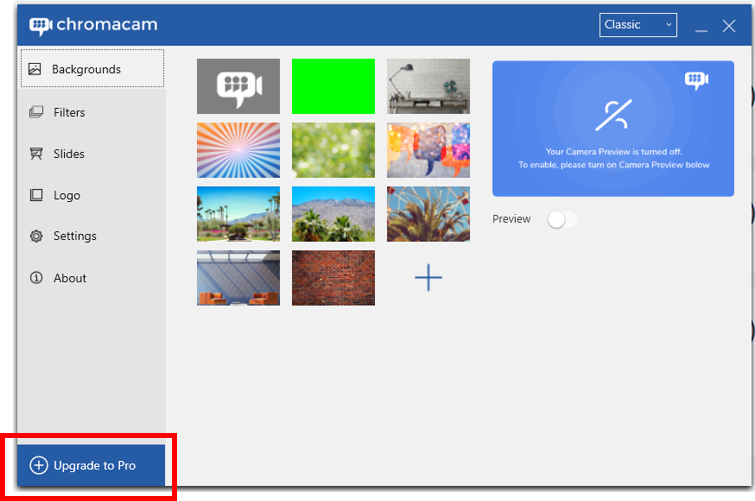Pick the mountain with palm trees background
755x501 pixels.
coord(333,214)
